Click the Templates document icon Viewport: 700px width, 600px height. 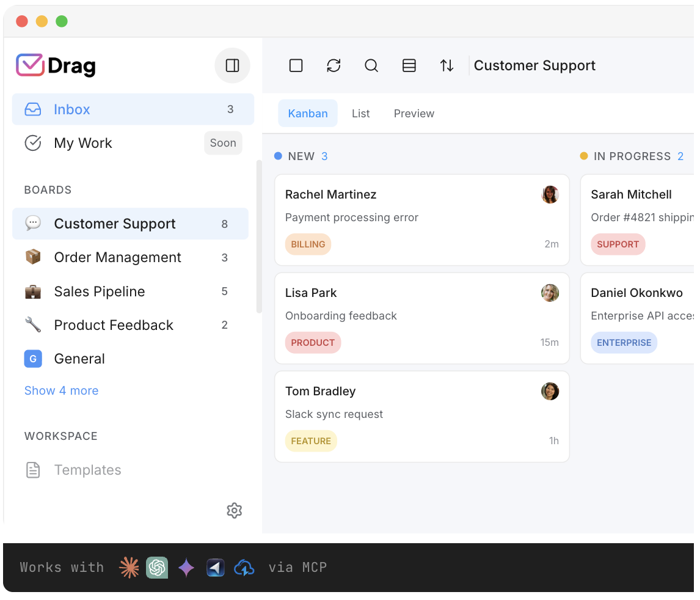32,470
